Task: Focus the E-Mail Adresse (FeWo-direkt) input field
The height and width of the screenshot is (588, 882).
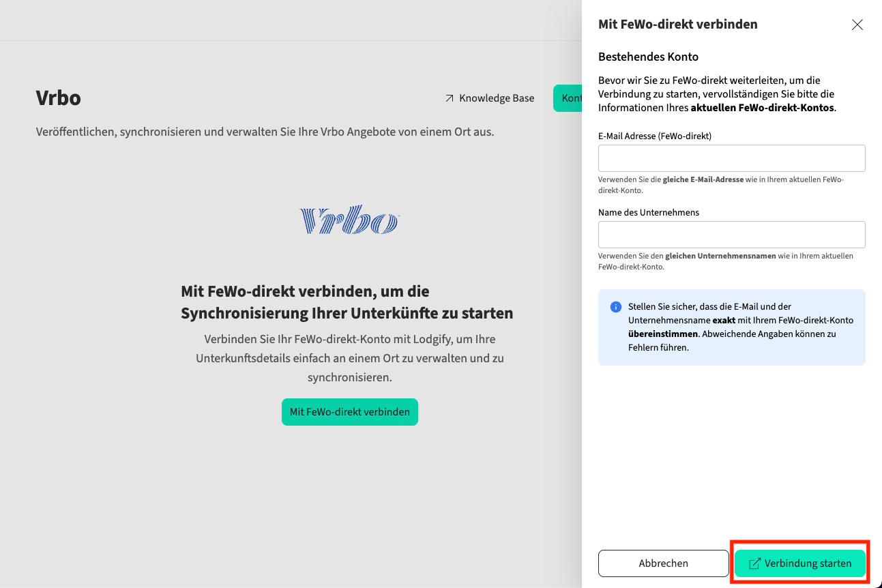Action: pos(731,158)
